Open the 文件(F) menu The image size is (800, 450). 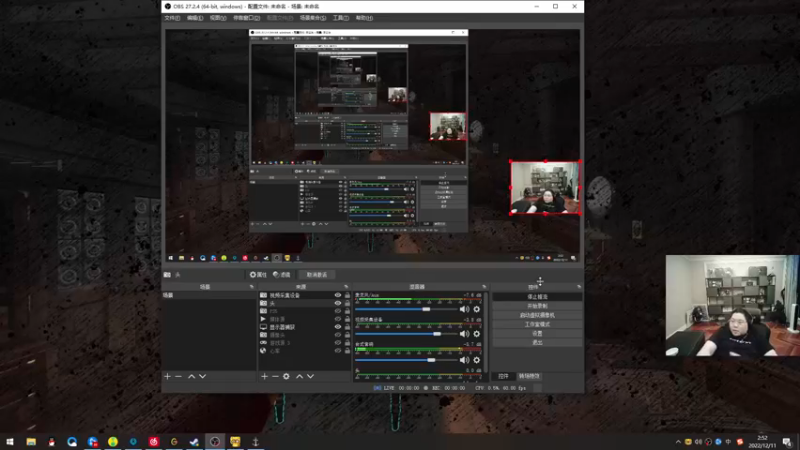[172, 18]
